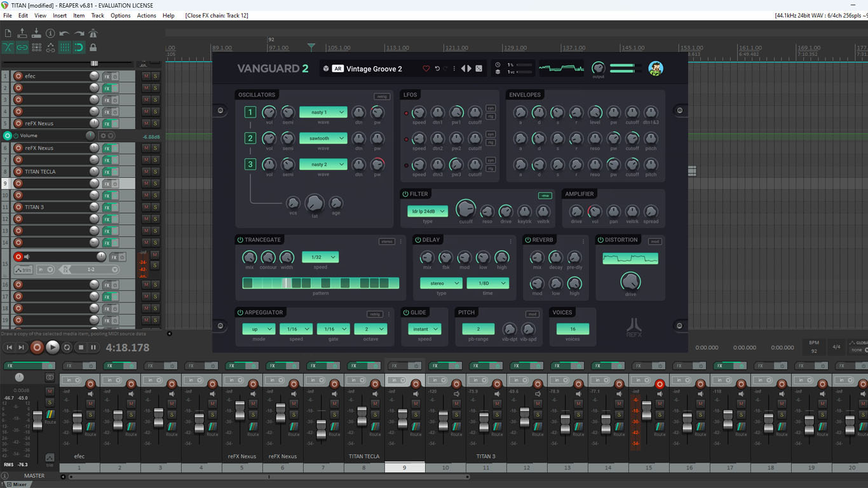Toggle the metronome icon in the toolbar

pos(93,33)
